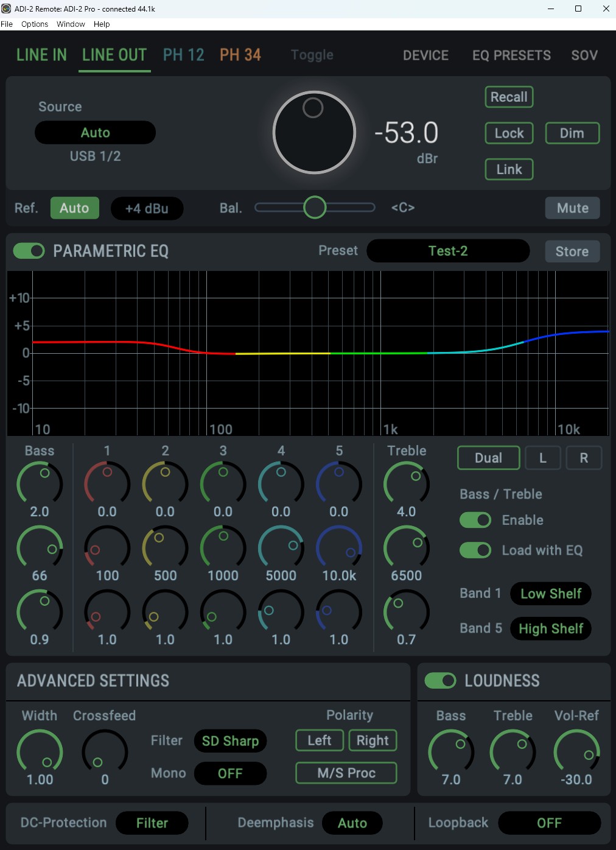Screen dimensions: 616x850
Task: Open the Options menu
Action: pyautogui.click(x=35, y=24)
